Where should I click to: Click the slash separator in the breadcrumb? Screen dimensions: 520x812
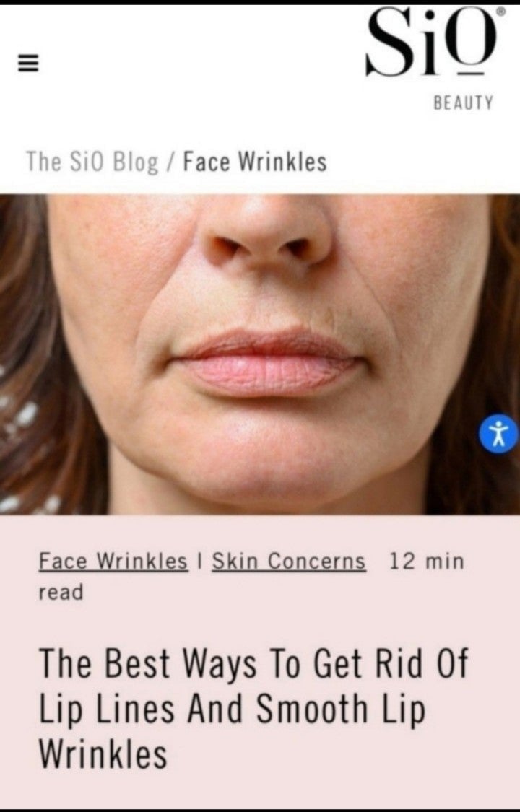pyautogui.click(x=171, y=162)
